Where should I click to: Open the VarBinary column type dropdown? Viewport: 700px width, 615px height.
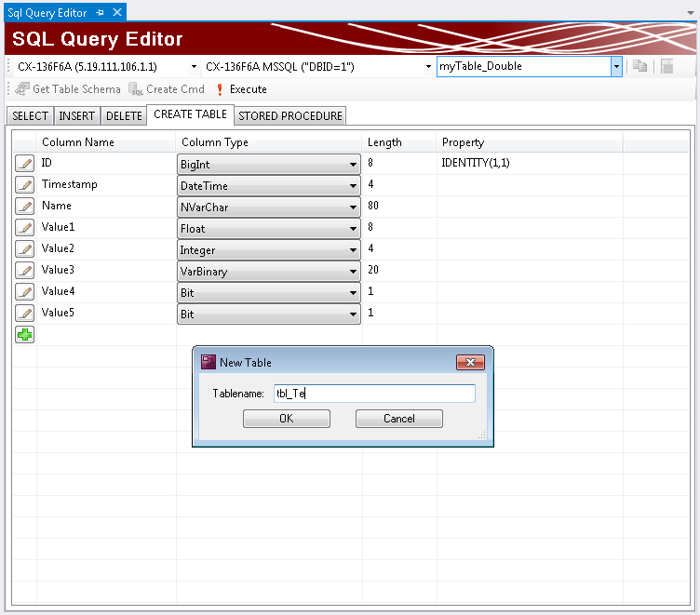[269, 272]
